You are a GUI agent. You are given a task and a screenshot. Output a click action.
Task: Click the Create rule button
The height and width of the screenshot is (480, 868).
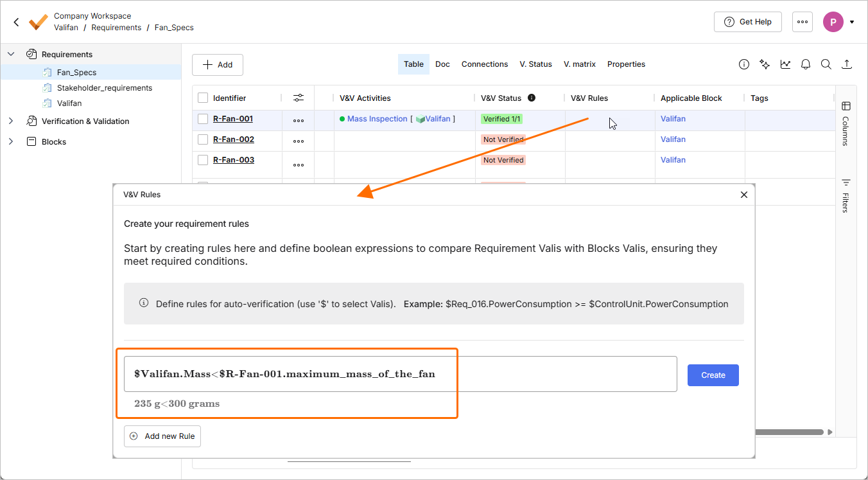tap(713, 375)
